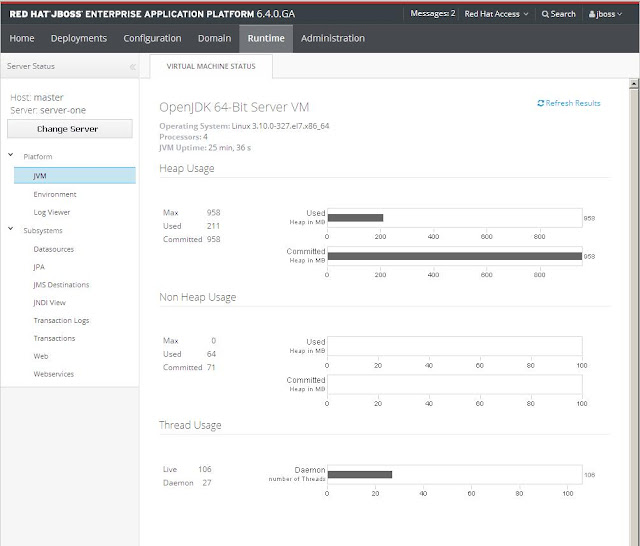View Messages: 2 notifications
This screenshot has width=640, height=546.
pos(433,13)
